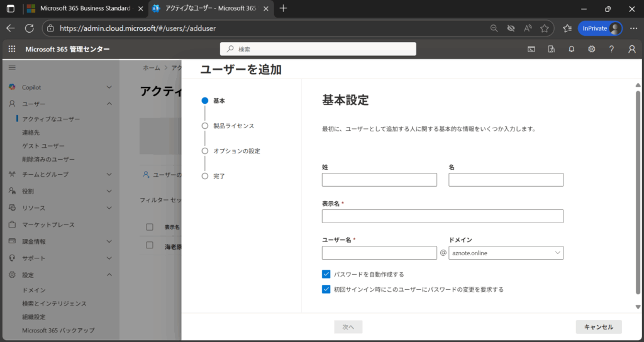Image resolution: width=644 pixels, height=342 pixels.
Task: Open Cloud Shell icon in header
Action: point(531,49)
